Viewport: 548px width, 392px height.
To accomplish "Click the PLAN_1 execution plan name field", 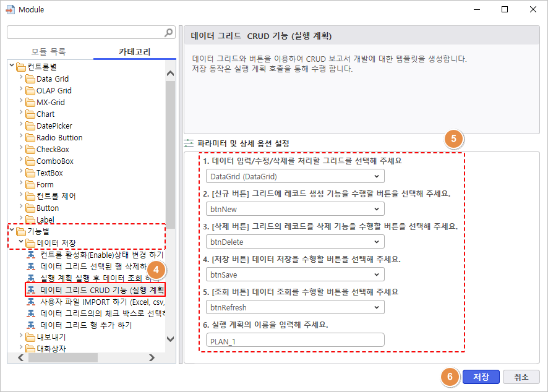I will (295, 340).
